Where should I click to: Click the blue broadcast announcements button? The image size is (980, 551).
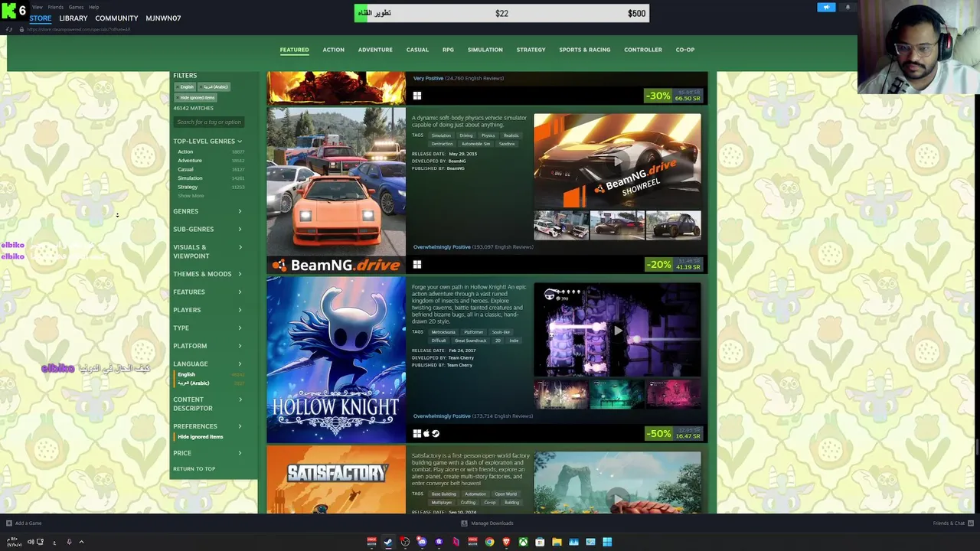(826, 8)
